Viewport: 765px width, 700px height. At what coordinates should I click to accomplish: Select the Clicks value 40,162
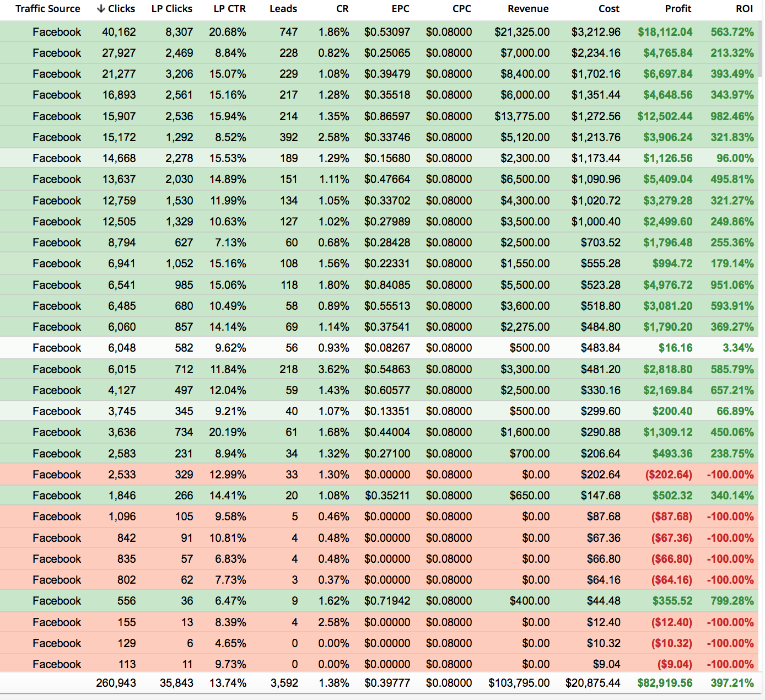pyautogui.click(x=119, y=32)
